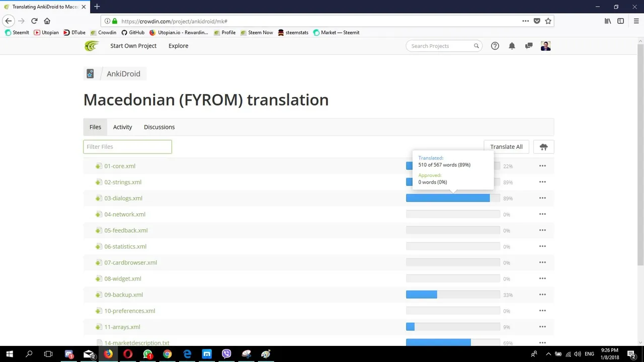Click the 11-arrays.xml progress bar

[453, 327]
